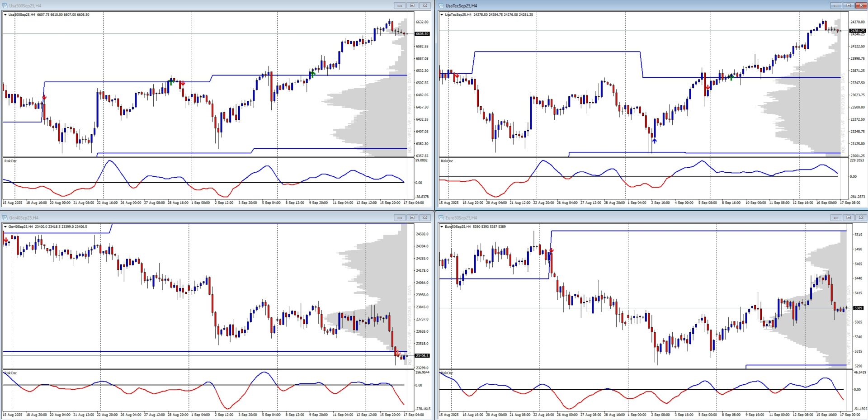
Task: Click the 23406.5 price tag on Ger40
Action: click(422, 356)
